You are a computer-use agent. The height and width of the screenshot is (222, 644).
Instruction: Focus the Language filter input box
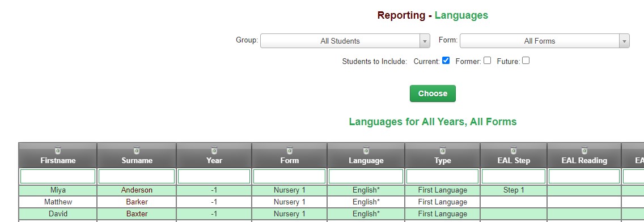[x=366, y=177]
